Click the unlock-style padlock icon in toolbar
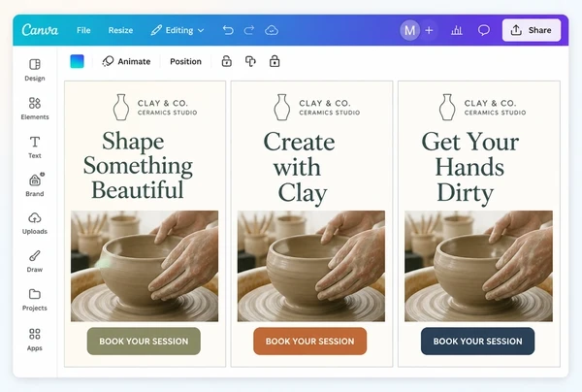This screenshot has height=392, width=582. (x=226, y=61)
